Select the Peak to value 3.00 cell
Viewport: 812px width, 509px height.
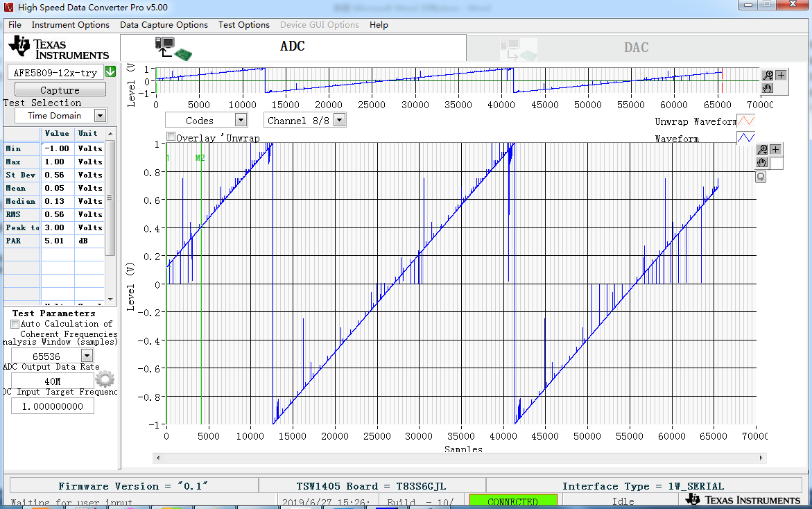click(x=57, y=227)
